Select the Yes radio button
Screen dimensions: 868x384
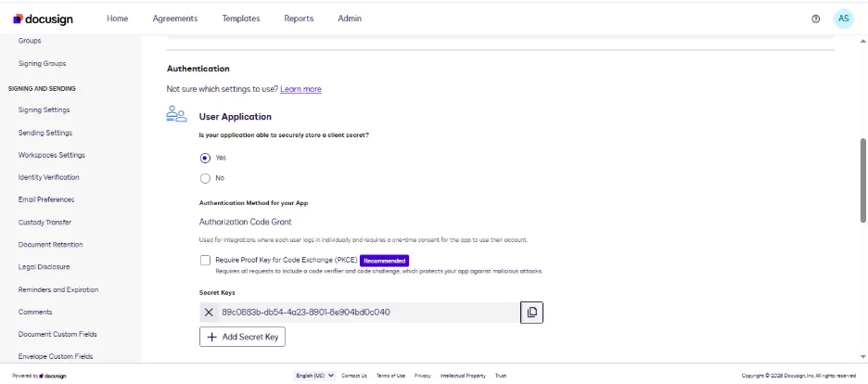coord(205,158)
